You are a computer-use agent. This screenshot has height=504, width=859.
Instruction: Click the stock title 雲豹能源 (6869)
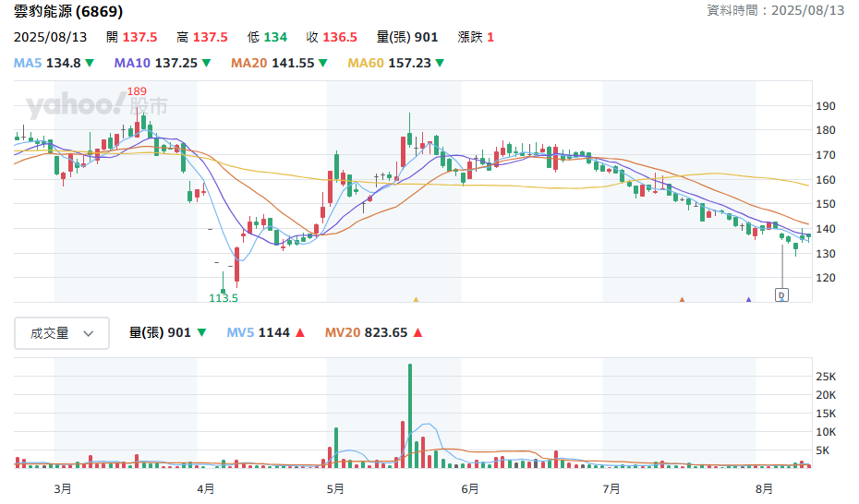point(68,11)
